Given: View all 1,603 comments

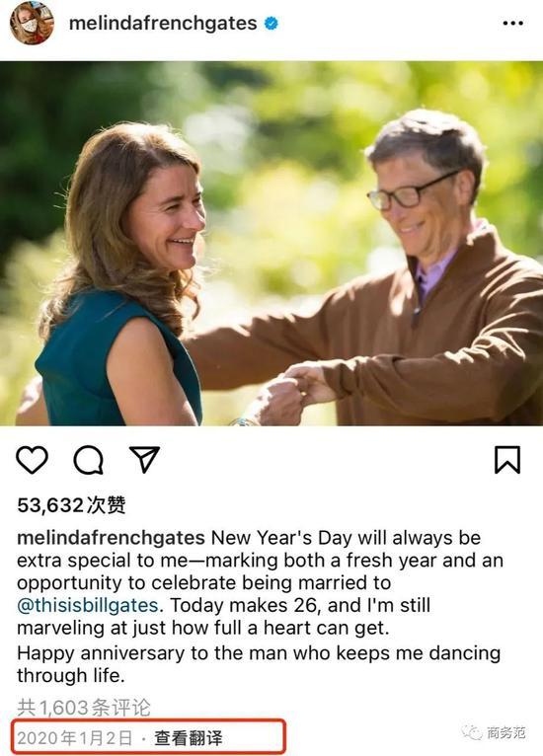Looking at the screenshot, I should point(84,708).
